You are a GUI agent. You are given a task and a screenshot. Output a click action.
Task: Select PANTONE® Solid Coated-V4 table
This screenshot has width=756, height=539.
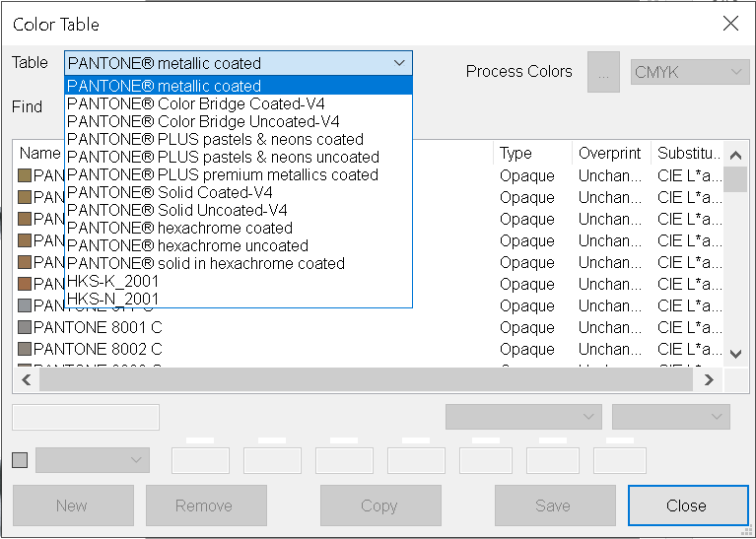(x=239, y=193)
